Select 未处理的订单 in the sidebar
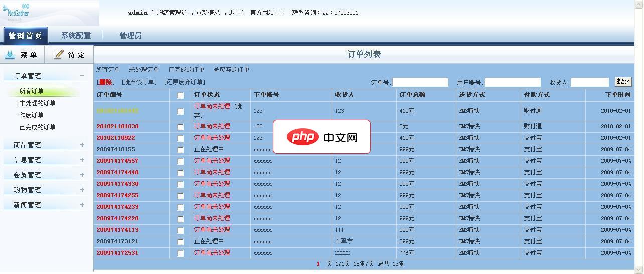Viewport: 644px width, 274px height. tap(37, 103)
